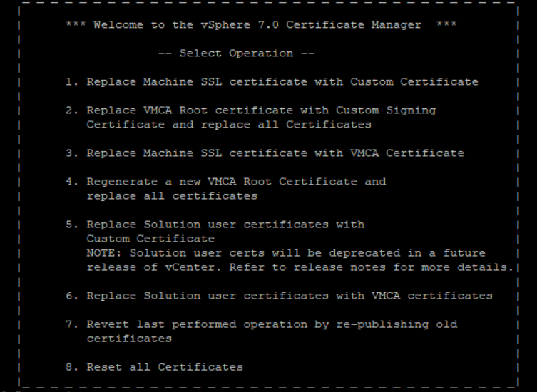The height and width of the screenshot is (392, 537).
Task: Click the 'Select Operation' heading
Action: pos(236,53)
